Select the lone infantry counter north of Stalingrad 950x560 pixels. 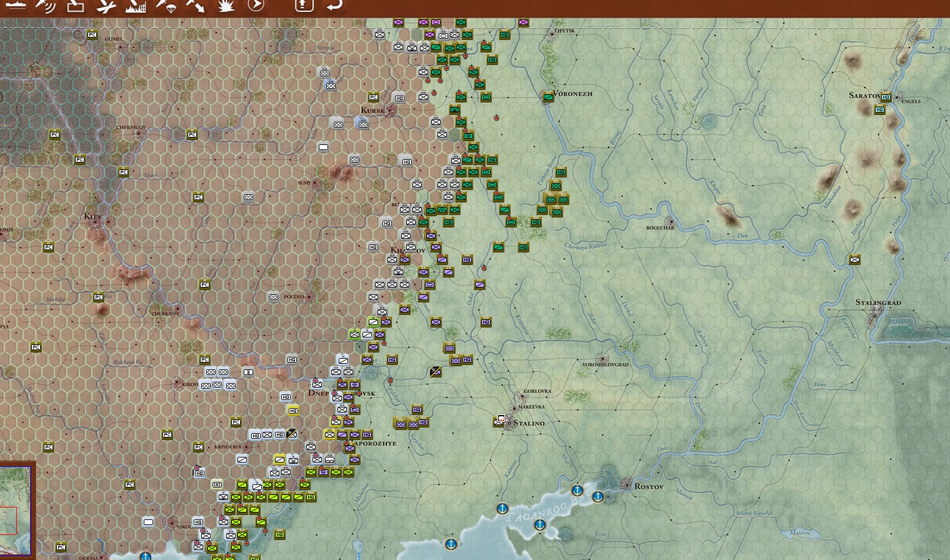point(855,259)
